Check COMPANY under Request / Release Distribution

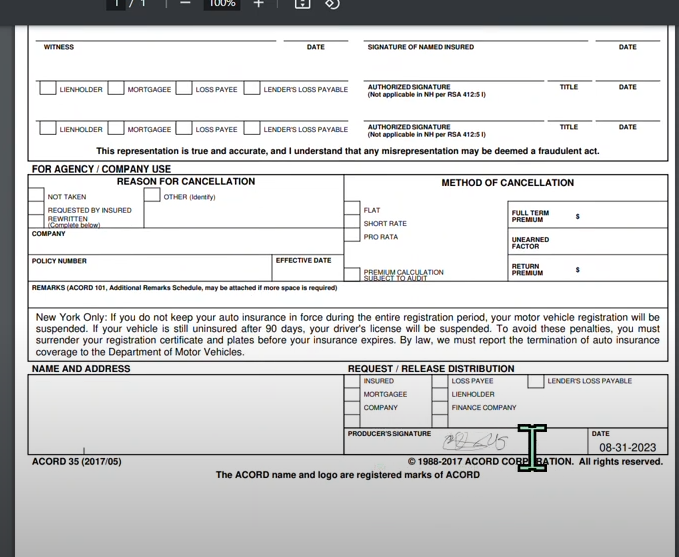coord(352,408)
